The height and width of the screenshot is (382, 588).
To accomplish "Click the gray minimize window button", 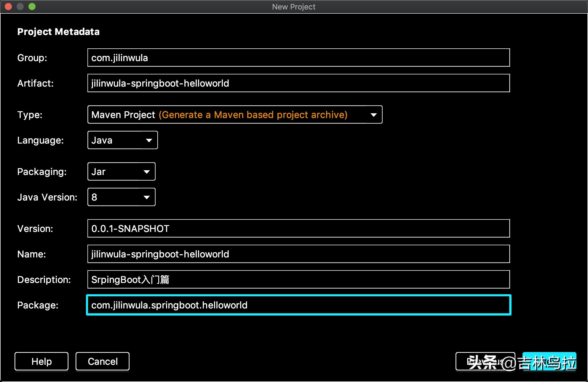I will tap(20, 7).
